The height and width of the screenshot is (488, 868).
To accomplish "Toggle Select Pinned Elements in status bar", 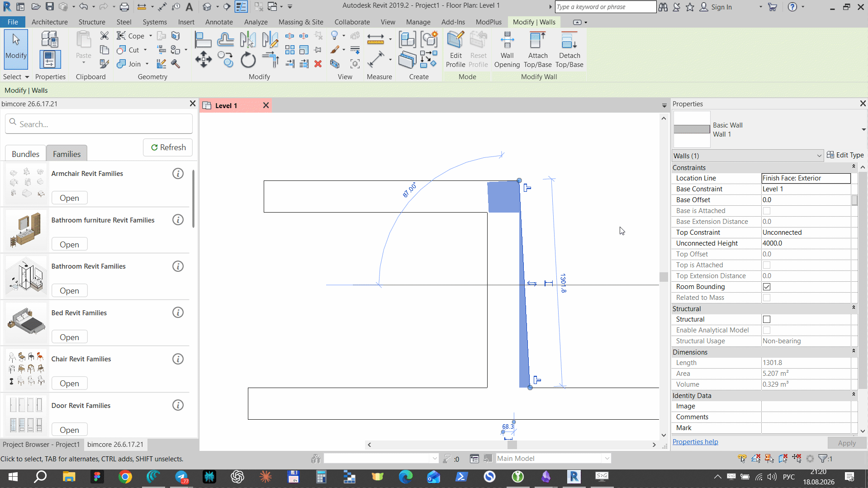I will click(x=769, y=459).
